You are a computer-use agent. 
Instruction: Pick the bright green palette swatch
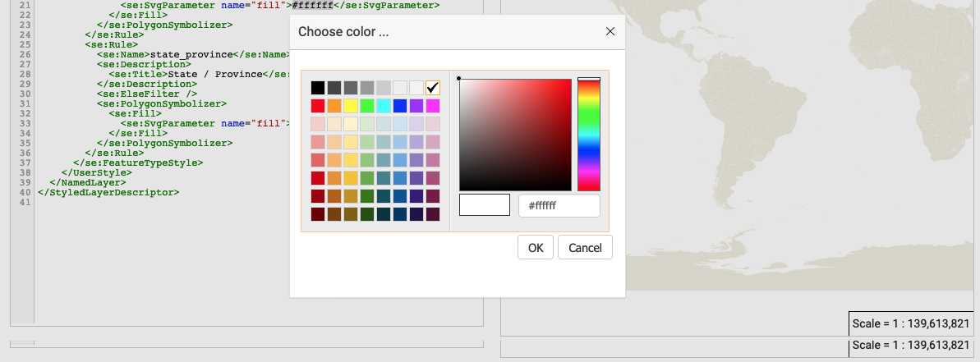coord(367,105)
